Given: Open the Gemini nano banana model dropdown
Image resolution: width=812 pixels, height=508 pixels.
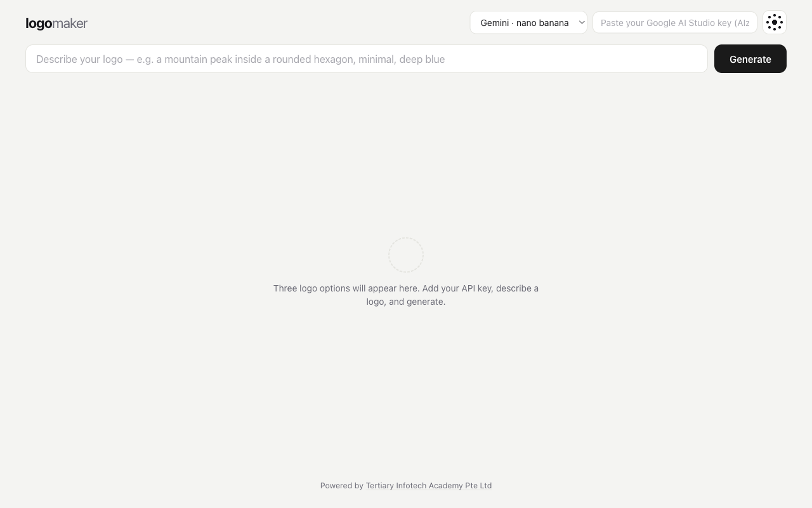Looking at the screenshot, I should 528,22.
